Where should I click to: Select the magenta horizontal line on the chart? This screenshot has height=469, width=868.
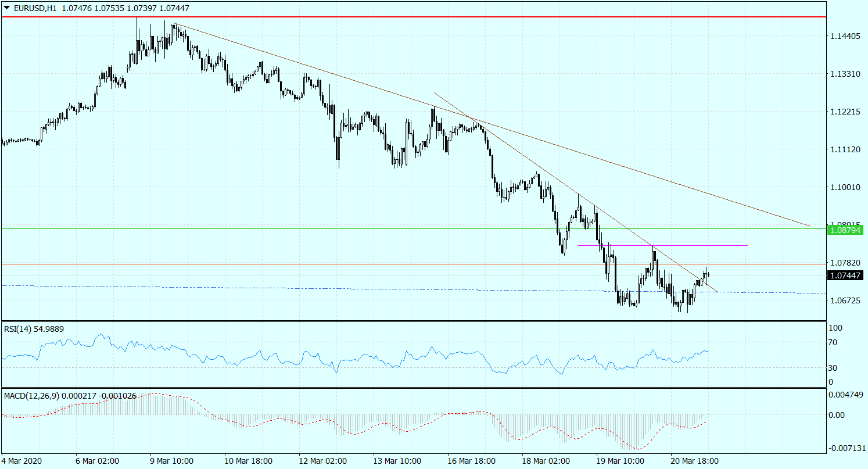click(662, 245)
